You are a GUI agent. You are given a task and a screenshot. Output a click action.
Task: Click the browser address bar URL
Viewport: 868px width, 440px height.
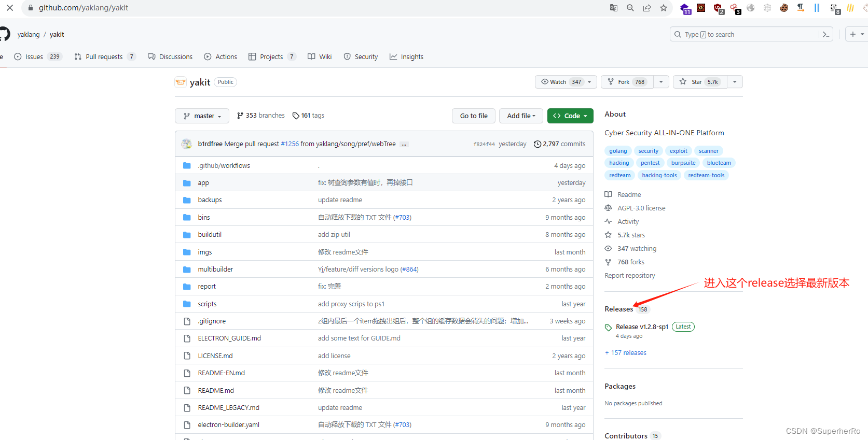point(84,8)
